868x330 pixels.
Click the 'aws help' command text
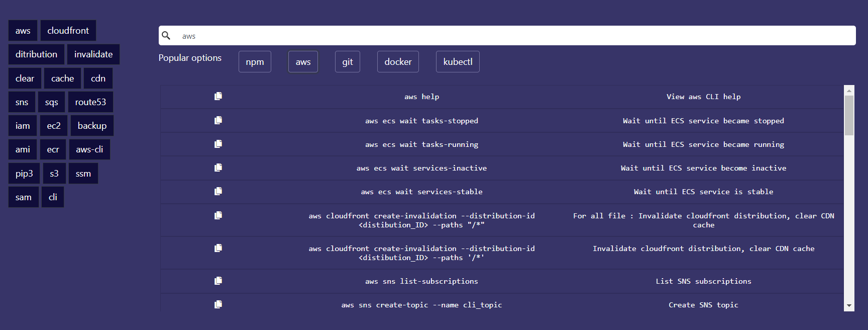pyautogui.click(x=421, y=97)
